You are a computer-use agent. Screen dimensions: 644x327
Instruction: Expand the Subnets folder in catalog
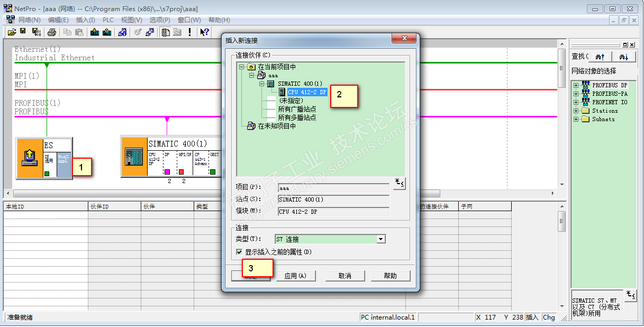[x=576, y=119]
